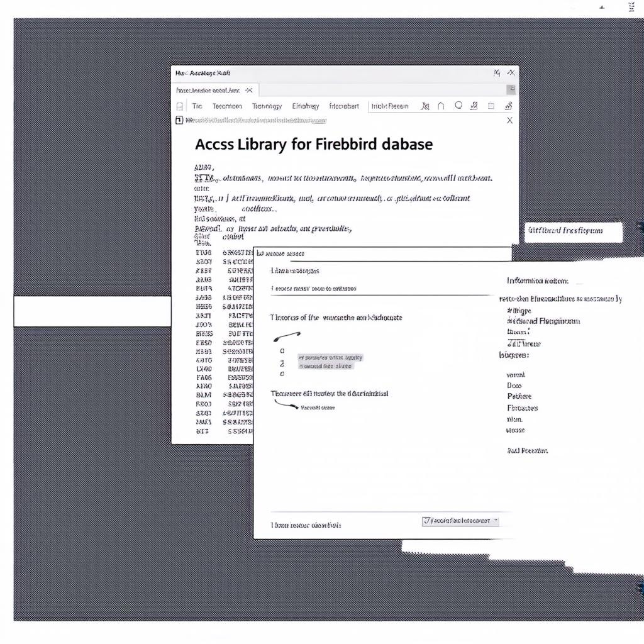Click the white button right of the main window
The height and width of the screenshot is (644, 644).
pos(573,231)
